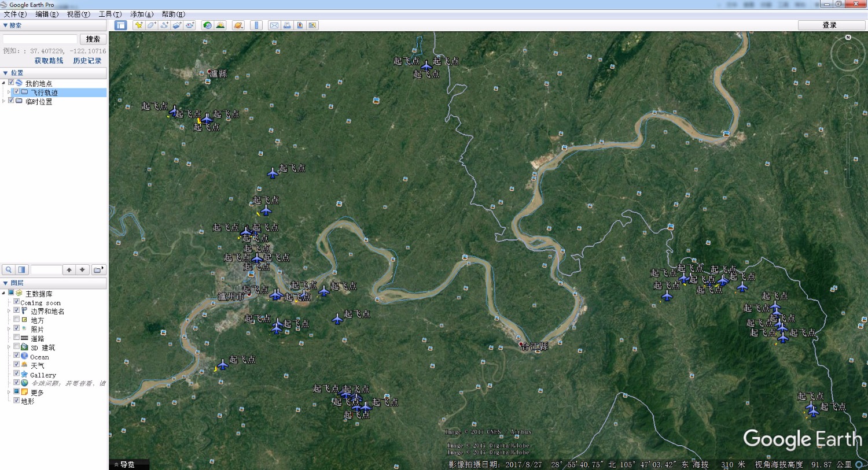Viewport: 868px width, 470px height.
Task: Click the north N compass indicator
Action: 848,38
